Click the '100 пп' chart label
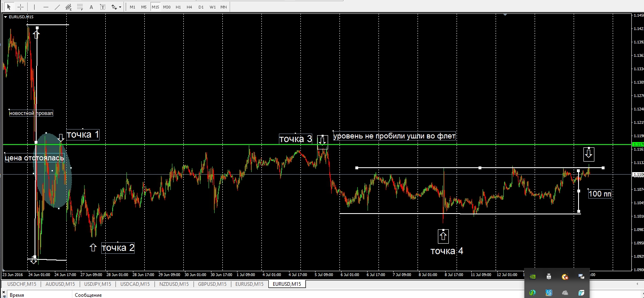The image size is (644, 298). pos(600,194)
